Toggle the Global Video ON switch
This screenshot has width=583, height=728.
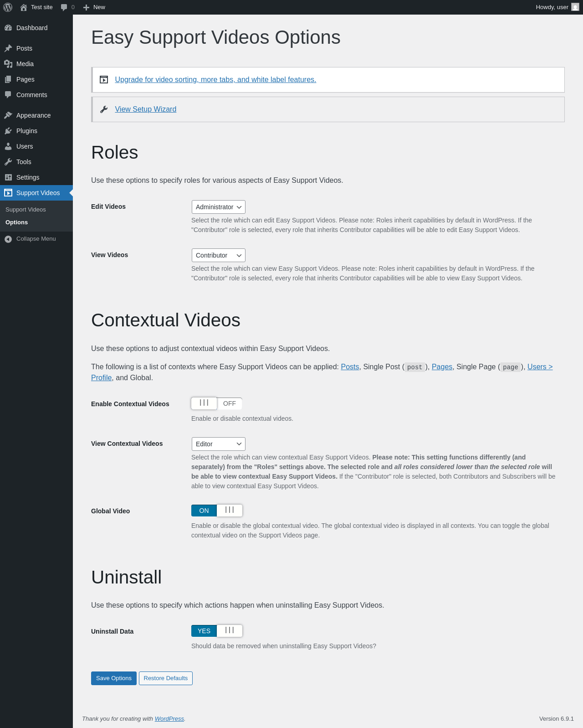pos(217,511)
